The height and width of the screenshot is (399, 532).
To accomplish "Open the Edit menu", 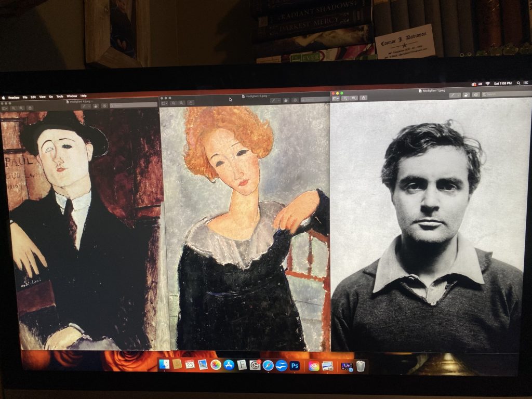I will point(33,97).
